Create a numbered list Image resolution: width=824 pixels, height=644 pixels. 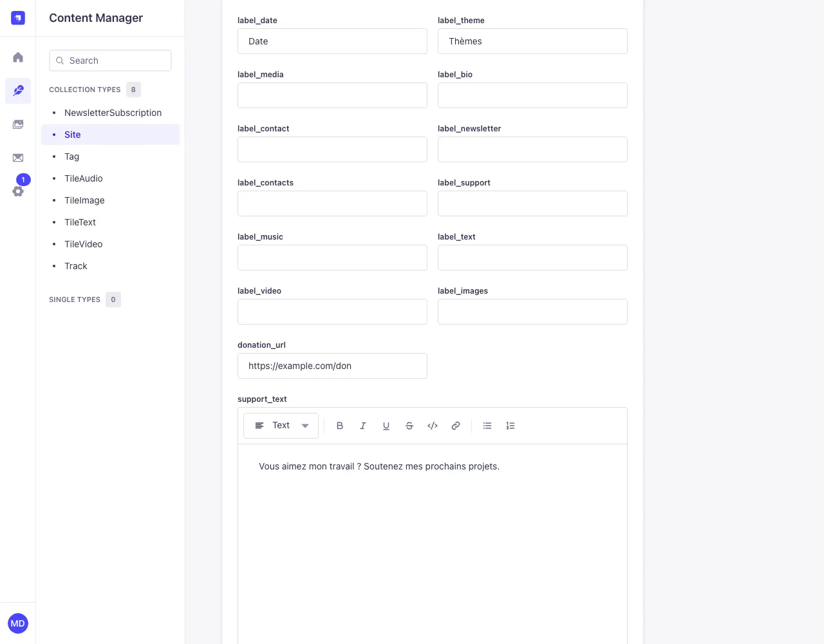pyautogui.click(x=510, y=426)
